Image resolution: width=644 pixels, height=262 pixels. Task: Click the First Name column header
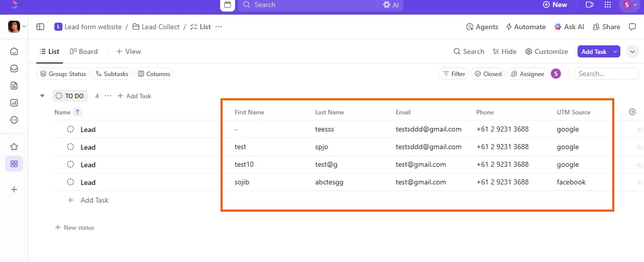pyautogui.click(x=249, y=112)
